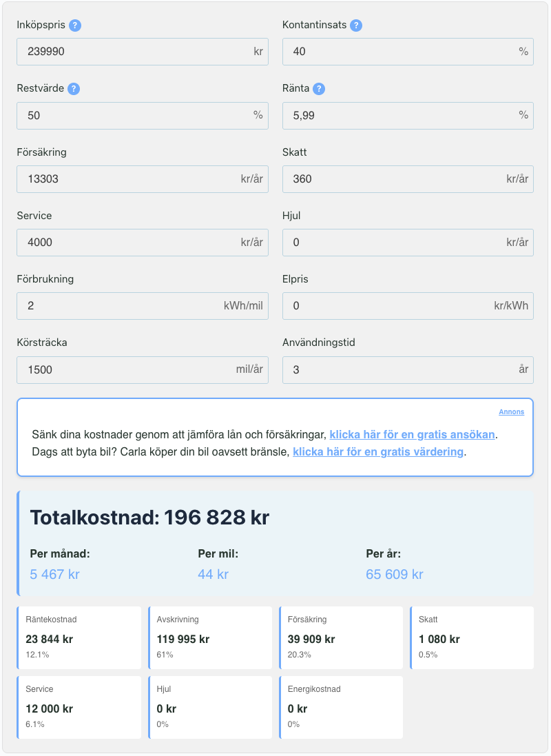Click the help icon next to Inköpspris

coord(75,25)
